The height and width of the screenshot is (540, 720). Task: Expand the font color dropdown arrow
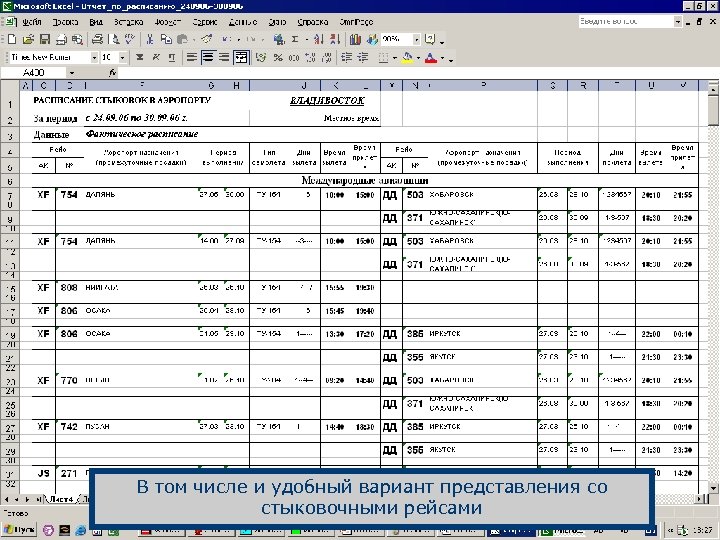(x=442, y=58)
